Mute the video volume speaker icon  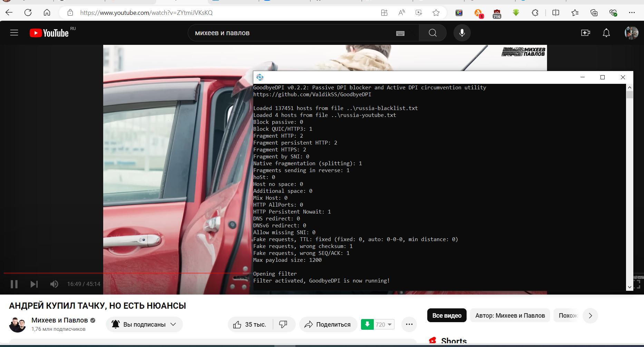click(x=54, y=284)
